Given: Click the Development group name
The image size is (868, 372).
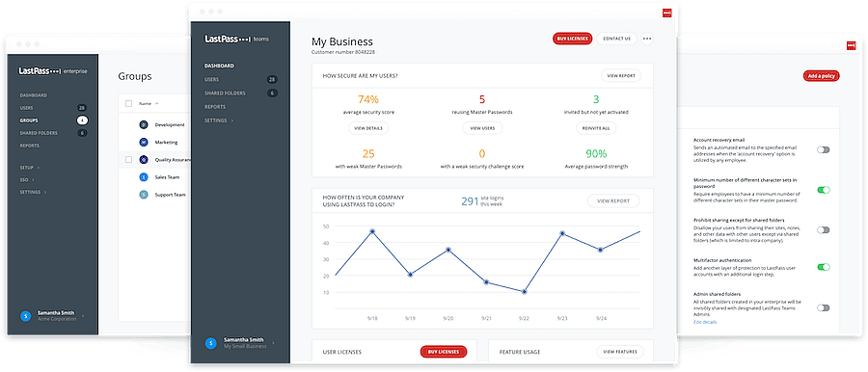Looking at the screenshot, I should click(x=170, y=125).
